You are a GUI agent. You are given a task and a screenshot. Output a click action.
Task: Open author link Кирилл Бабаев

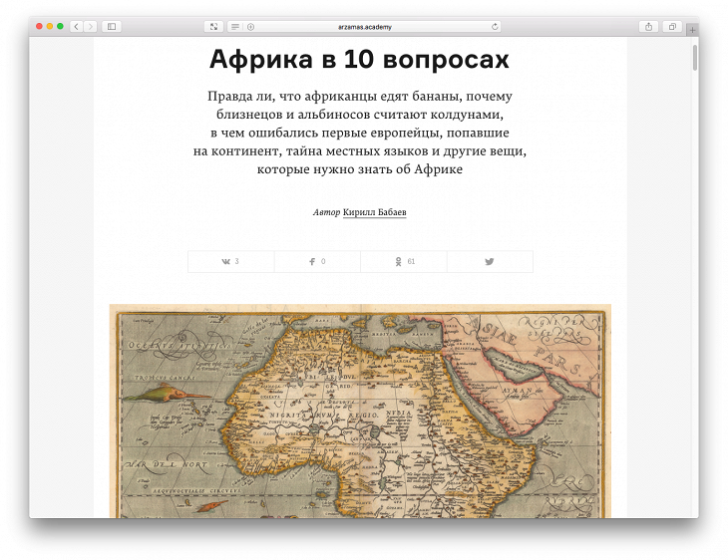[x=374, y=212]
